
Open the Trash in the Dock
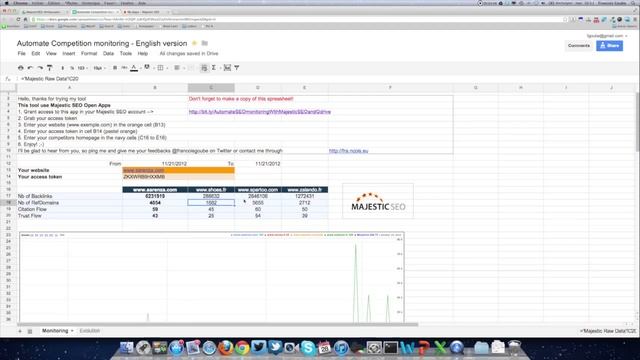click(515, 348)
